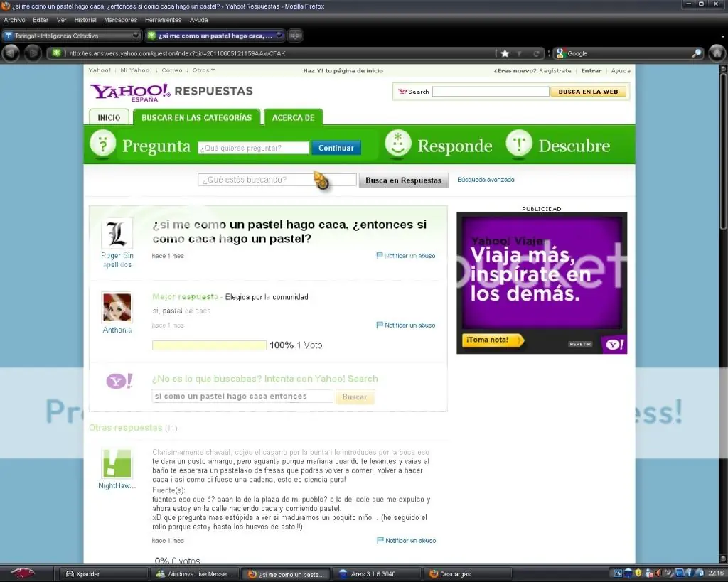Click the Yahoo logo beside search suggestion

click(119, 382)
